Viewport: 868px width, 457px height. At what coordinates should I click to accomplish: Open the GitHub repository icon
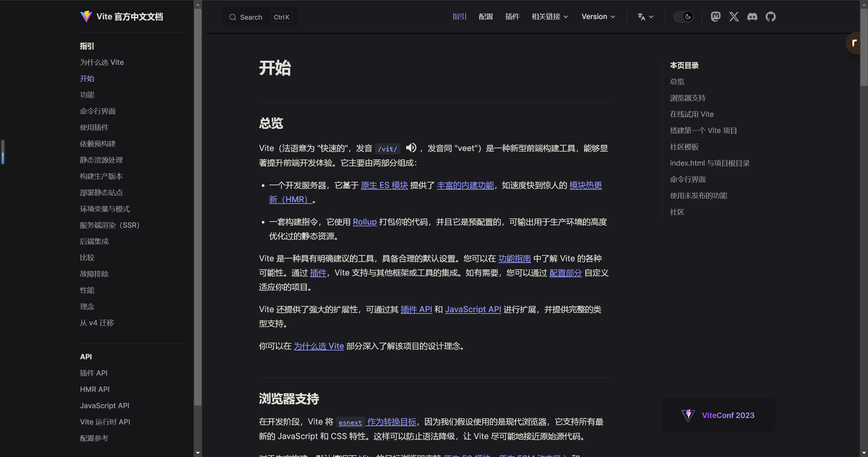coord(770,17)
